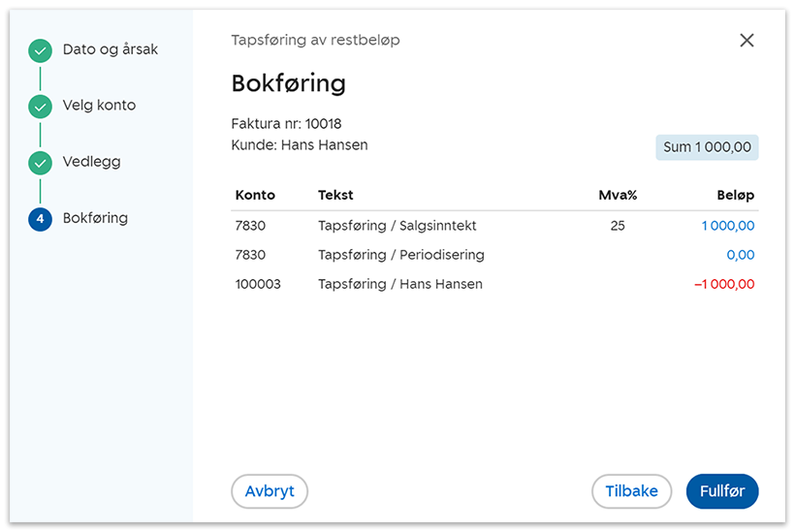
Task: Click the Sum 1 000,00 badge
Action: 707,147
